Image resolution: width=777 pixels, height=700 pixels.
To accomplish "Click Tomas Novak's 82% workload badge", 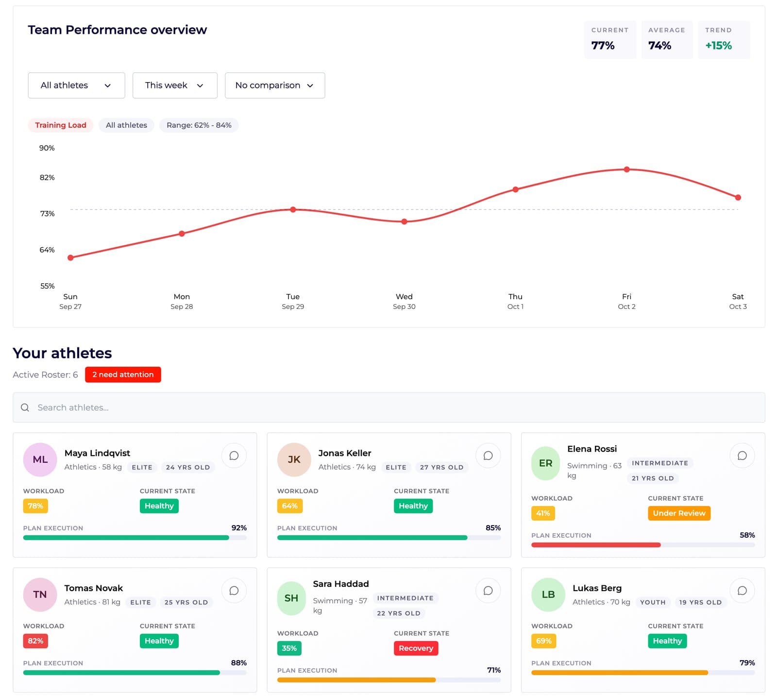I will point(35,641).
